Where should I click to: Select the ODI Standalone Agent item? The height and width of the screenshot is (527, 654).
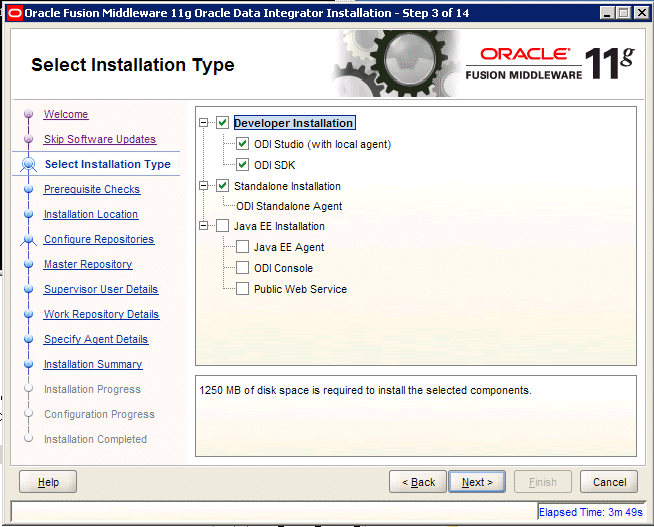[x=289, y=206]
